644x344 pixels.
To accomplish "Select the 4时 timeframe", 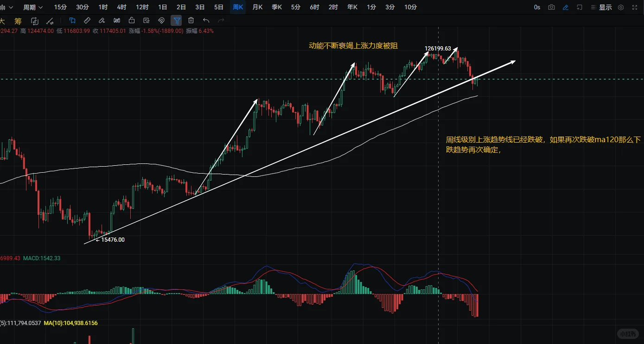I will (x=121, y=7).
